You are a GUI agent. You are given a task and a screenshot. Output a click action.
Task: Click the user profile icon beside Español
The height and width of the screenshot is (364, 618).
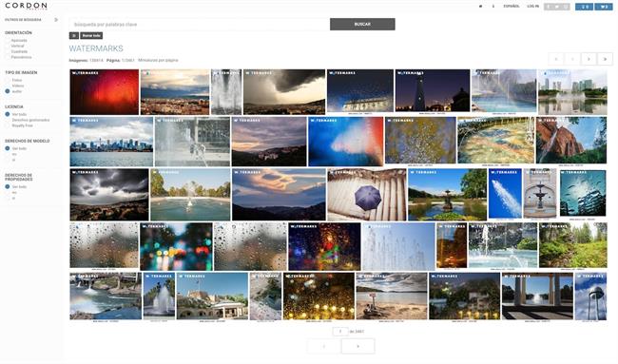pyautogui.click(x=493, y=7)
